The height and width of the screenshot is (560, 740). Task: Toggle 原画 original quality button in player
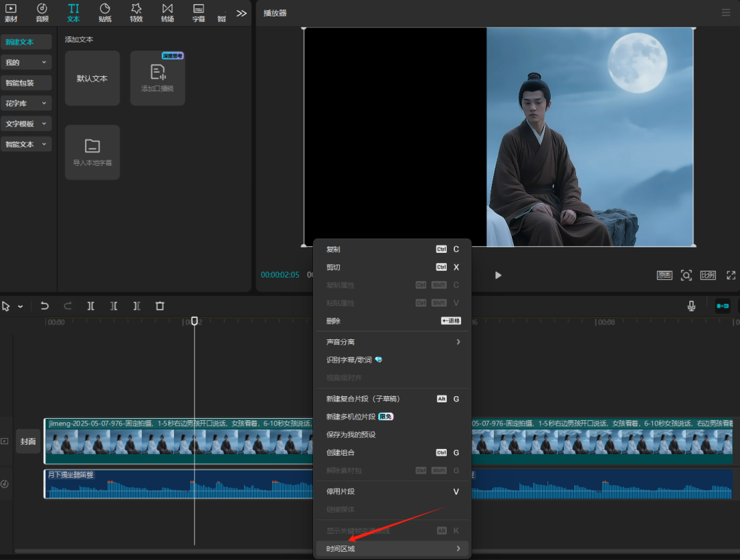pyautogui.click(x=664, y=276)
